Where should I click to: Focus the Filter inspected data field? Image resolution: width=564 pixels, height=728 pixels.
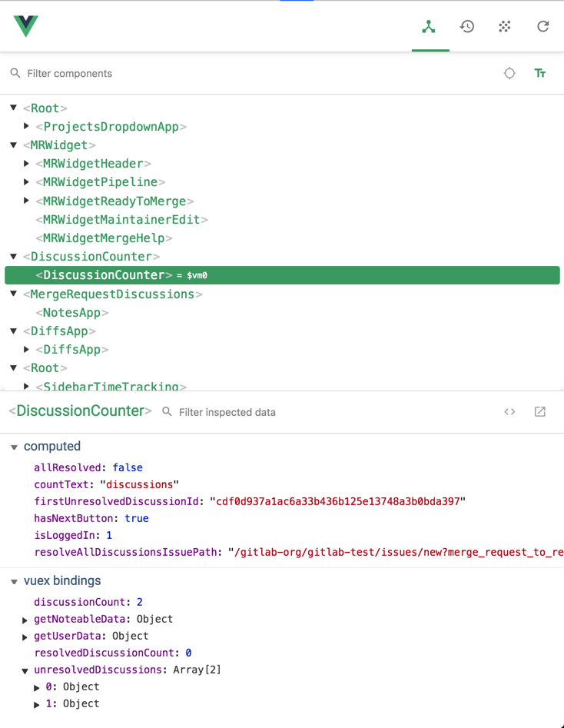point(307,412)
